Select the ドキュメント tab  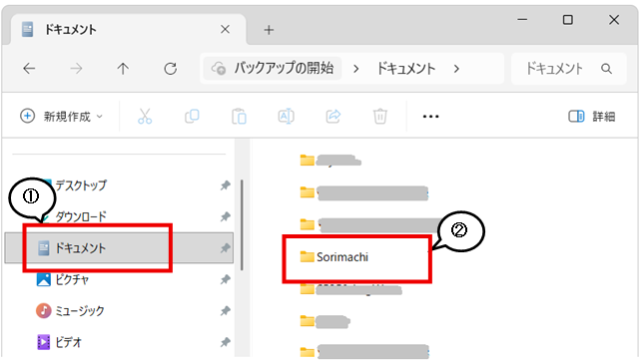(129, 29)
